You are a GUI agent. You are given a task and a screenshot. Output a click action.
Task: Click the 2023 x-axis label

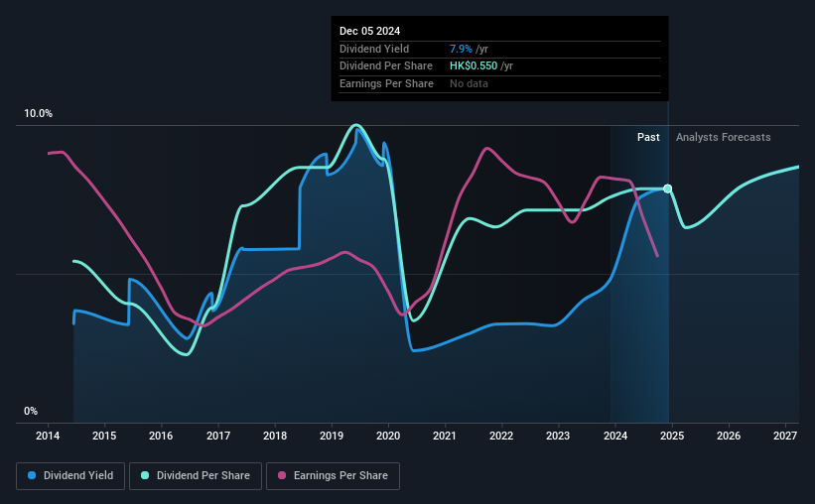point(558,436)
